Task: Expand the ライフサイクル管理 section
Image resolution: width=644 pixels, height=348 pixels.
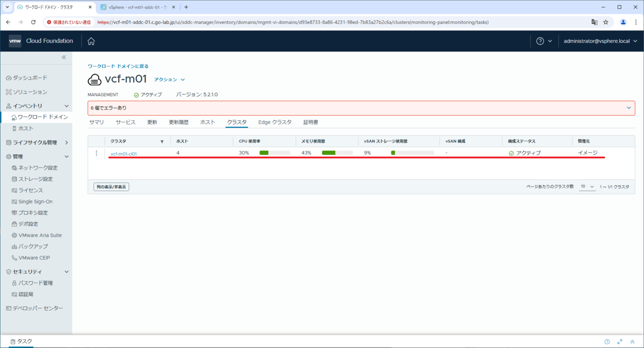Action: pyautogui.click(x=67, y=143)
